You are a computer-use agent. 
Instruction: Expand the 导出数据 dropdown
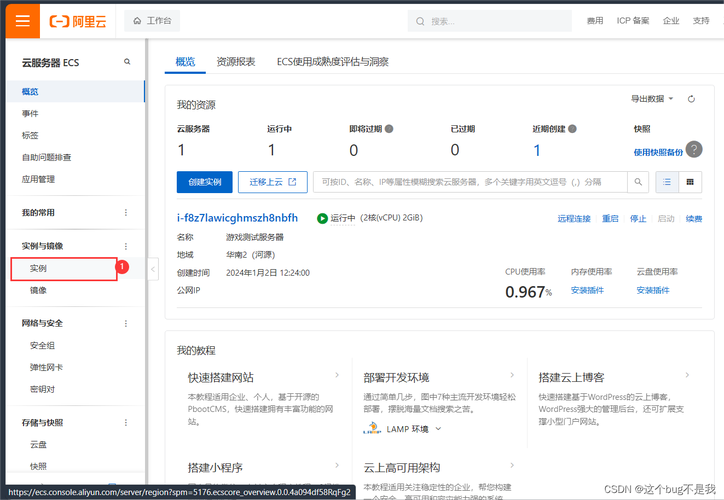click(652, 99)
